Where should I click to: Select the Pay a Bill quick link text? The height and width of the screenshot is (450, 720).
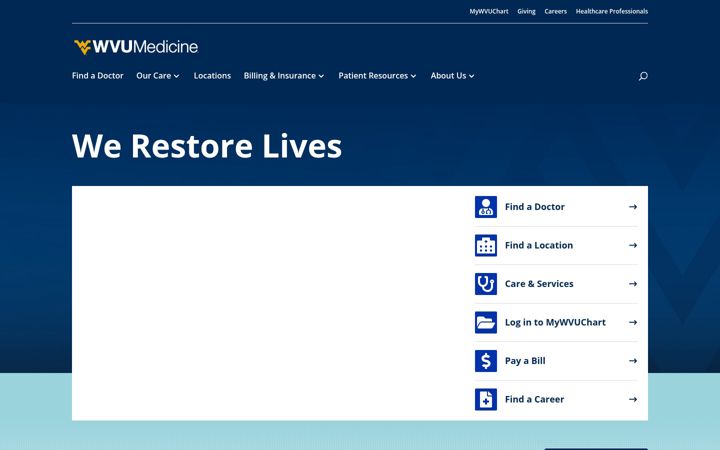(525, 361)
